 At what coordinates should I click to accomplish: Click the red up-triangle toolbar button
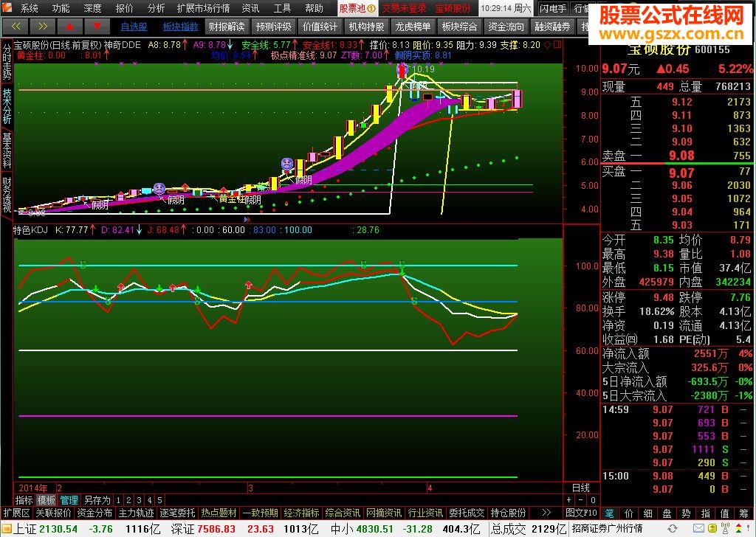click(x=70, y=27)
